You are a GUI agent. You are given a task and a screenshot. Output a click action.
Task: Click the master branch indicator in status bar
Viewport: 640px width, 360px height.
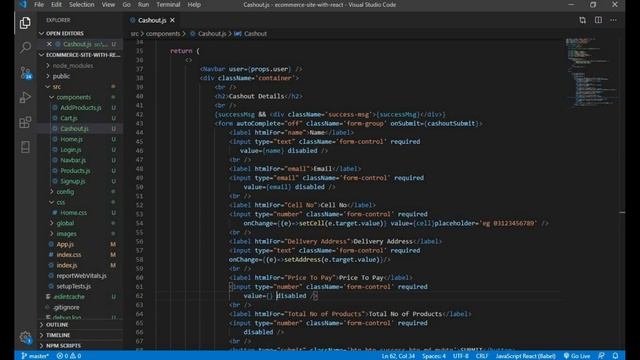tap(35, 356)
